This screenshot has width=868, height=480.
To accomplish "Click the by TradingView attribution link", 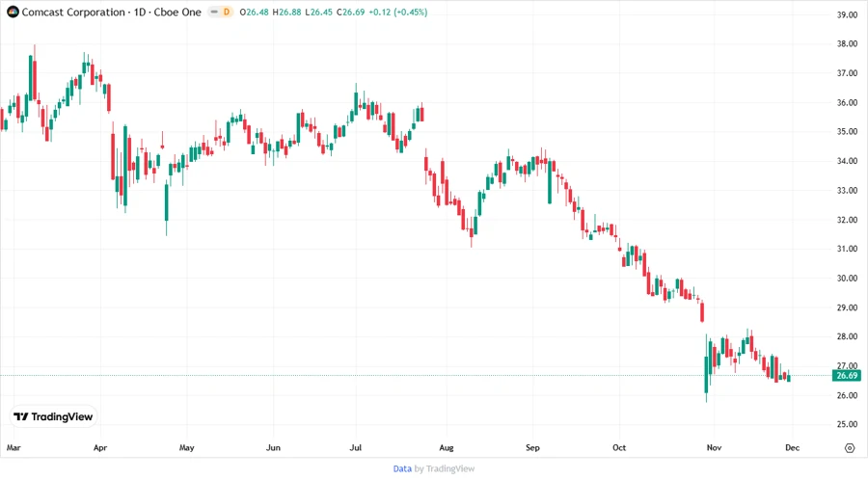I will click(445, 469).
